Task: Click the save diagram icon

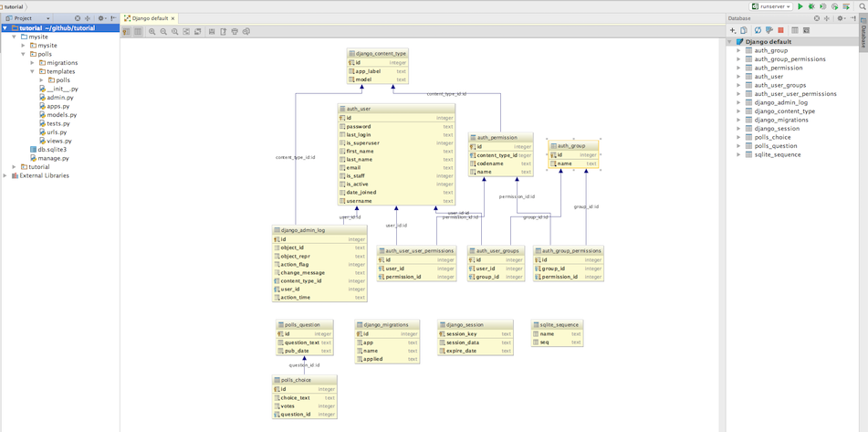Action: click(x=212, y=32)
